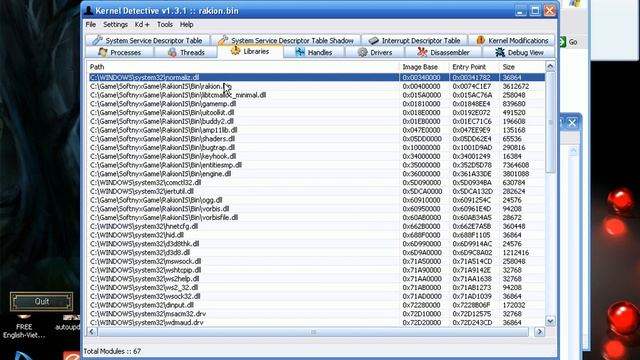Screen dimensions: 640x360
Task: Click the horizontal scrollbar left arrow
Action: pos(92,331)
